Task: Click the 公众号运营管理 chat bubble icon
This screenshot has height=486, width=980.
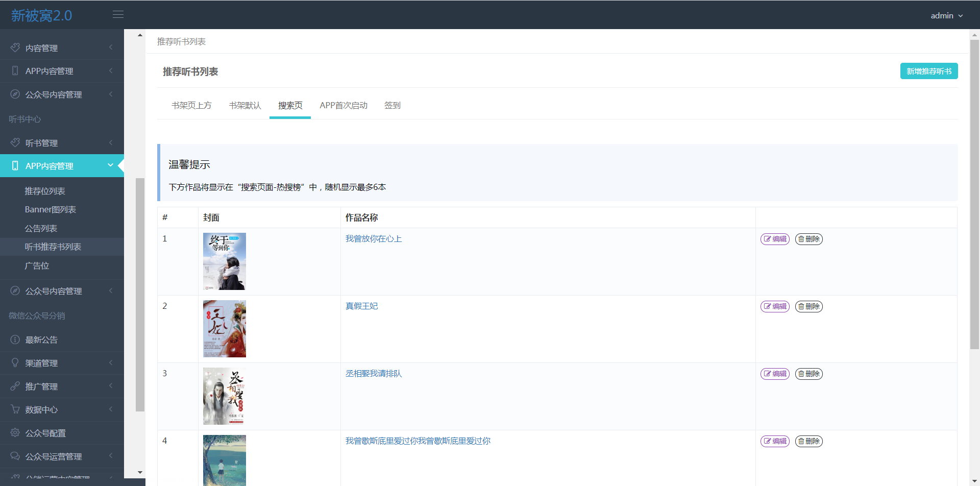Action: pos(15,456)
